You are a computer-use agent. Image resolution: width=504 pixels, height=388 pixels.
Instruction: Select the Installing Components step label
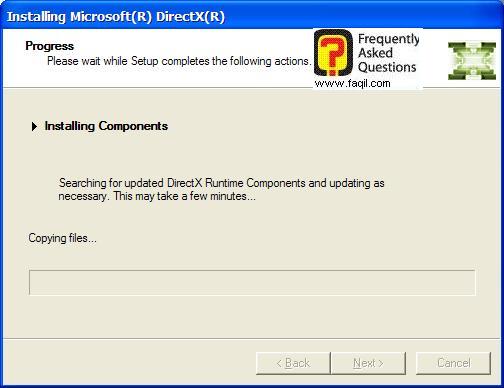point(106,126)
